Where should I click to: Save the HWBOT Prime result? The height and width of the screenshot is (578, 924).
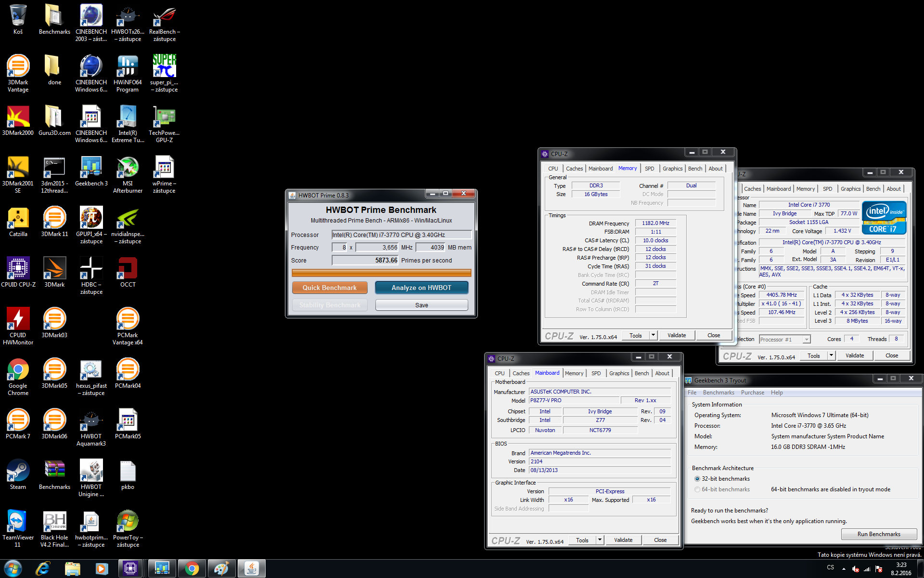coord(422,305)
